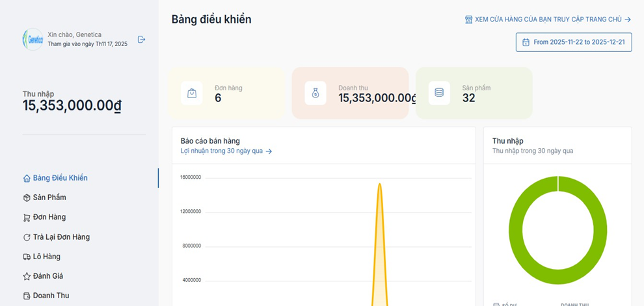Click the home icon next to Bảng Điều Khiển
The height and width of the screenshot is (306, 644).
click(x=27, y=178)
